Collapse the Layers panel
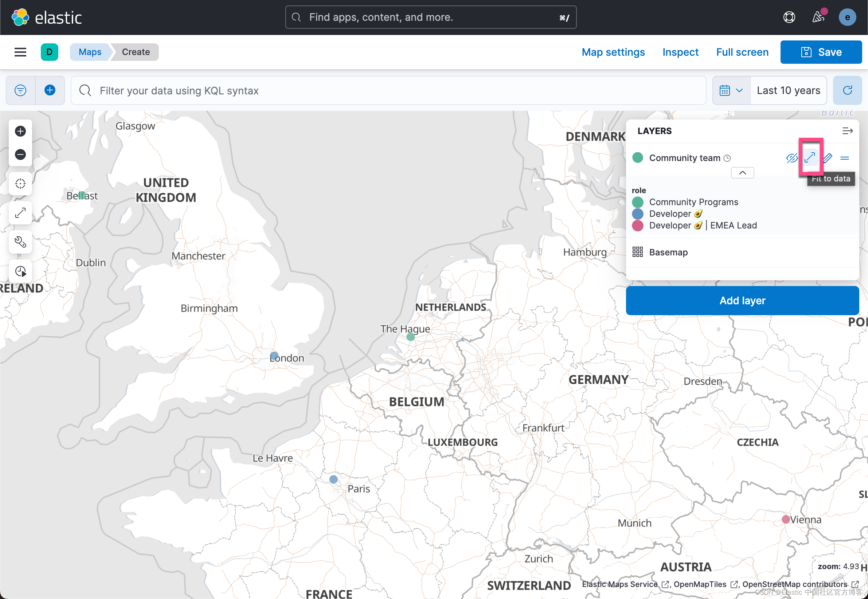The width and height of the screenshot is (868, 599). pos(847,130)
